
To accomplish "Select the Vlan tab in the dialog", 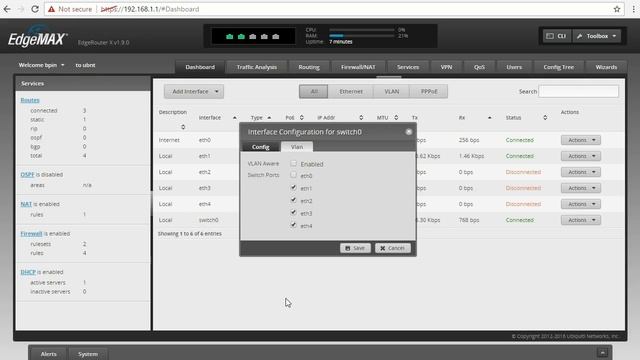I will click(297, 147).
